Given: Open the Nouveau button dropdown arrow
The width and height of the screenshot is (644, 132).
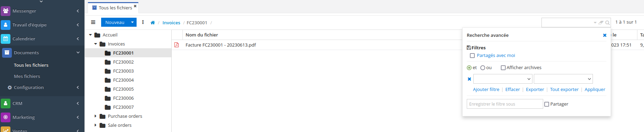Looking at the screenshot, I should (132, 22).
